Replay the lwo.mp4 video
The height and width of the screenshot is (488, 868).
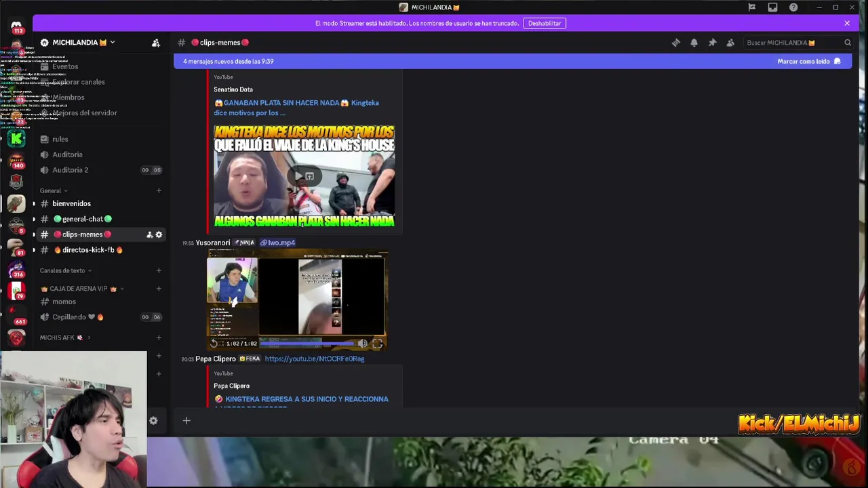[x=214, y=344]
